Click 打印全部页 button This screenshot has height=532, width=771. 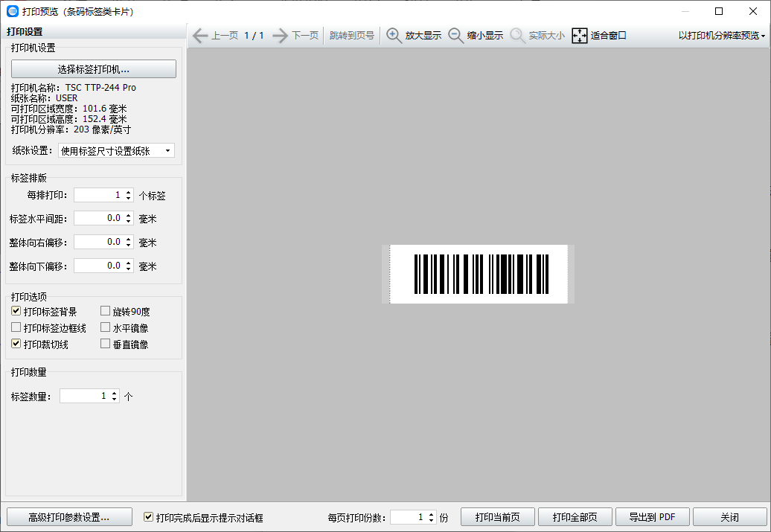tap(575, 517)
